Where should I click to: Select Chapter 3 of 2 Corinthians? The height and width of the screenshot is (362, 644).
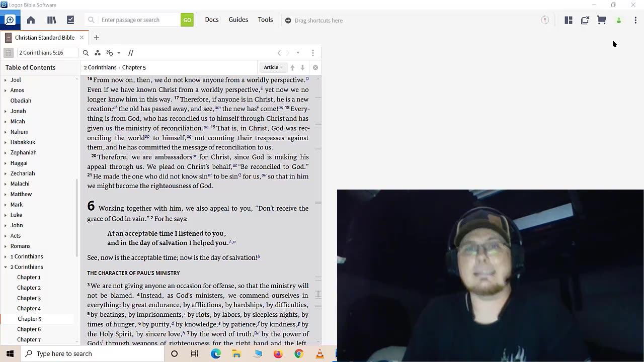coord(29,298)
